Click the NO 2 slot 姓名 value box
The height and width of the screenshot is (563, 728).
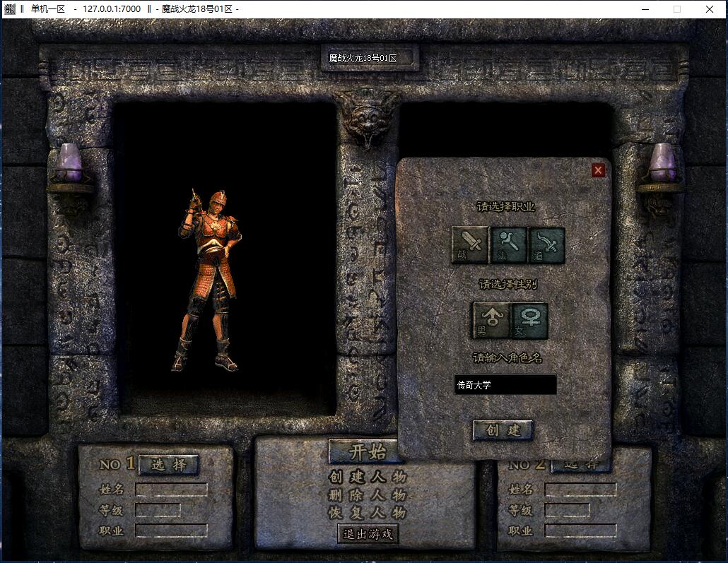(x=581, y=490)
